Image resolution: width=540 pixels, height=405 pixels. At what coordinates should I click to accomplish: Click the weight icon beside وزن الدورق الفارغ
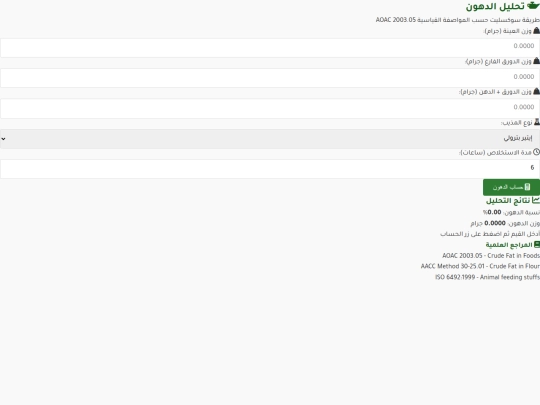(x=536, y=61)
